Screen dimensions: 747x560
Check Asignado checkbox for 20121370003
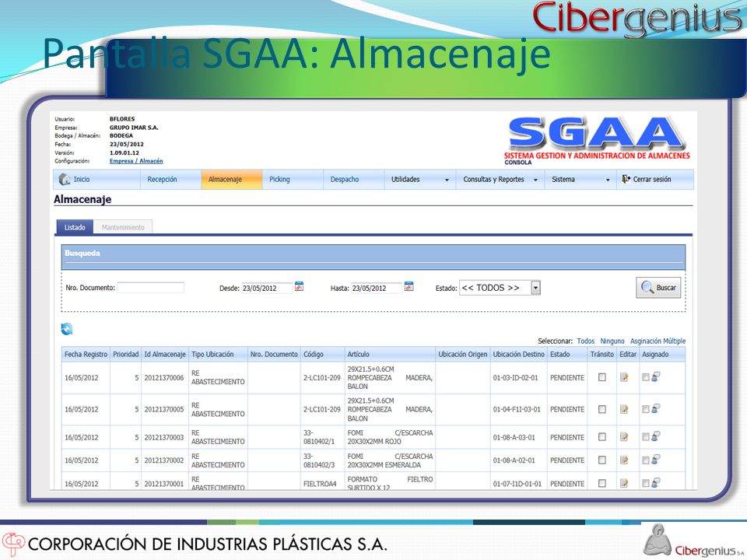coord(646,437)
